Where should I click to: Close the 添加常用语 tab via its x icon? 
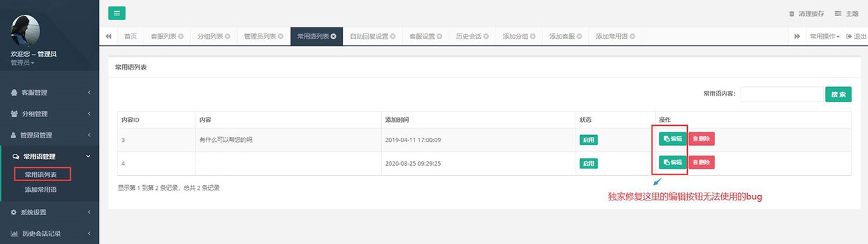[x=632, y=36]
